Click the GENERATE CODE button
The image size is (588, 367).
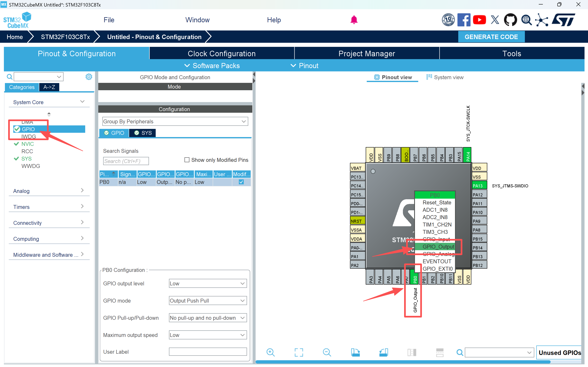tap(491, 37)
